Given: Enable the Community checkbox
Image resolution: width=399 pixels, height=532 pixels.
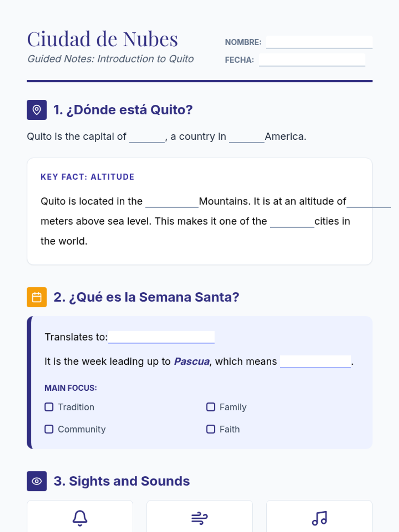Looking at the screenshot, I should tap(49, 429).
